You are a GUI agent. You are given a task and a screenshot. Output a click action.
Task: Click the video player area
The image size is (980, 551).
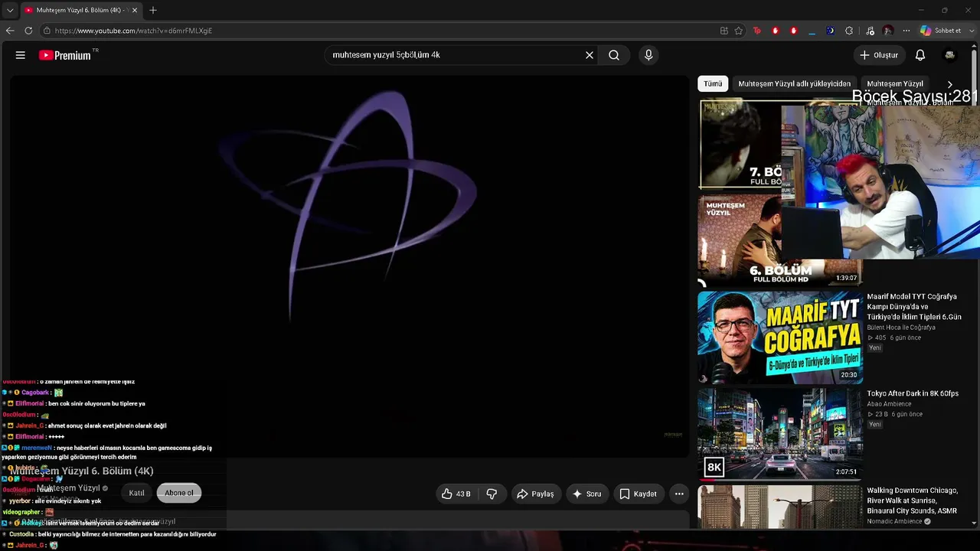[349, 266]
